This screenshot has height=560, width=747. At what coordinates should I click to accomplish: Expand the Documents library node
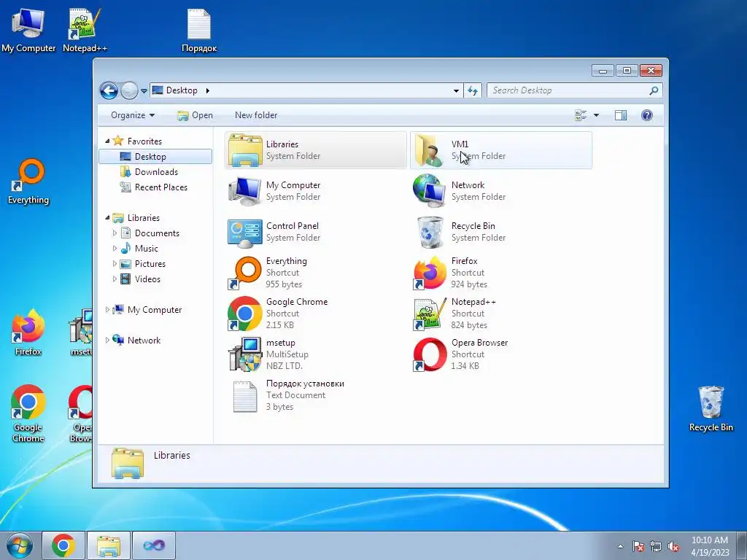pyautogui.click(x=115, y=233)
